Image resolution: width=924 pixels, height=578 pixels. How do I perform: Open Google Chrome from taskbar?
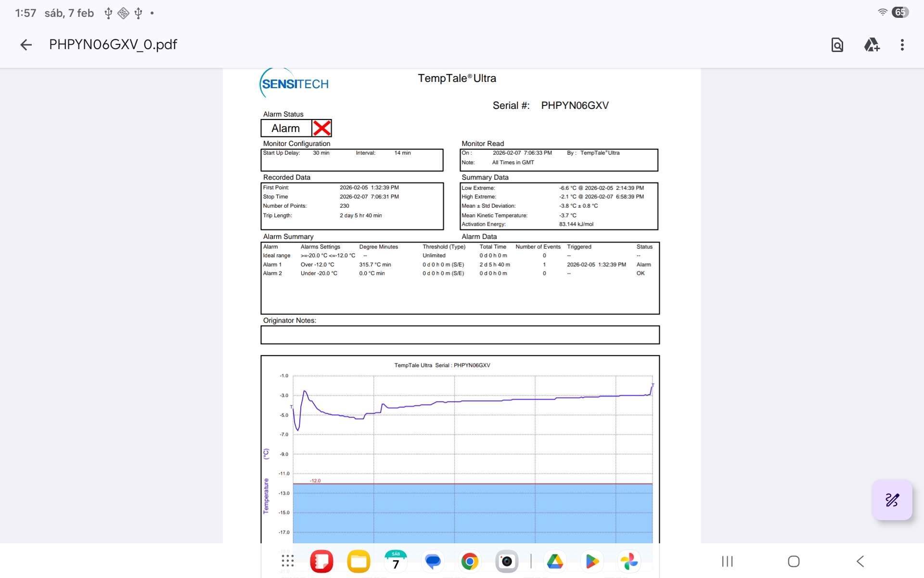[x=470, y=561]
